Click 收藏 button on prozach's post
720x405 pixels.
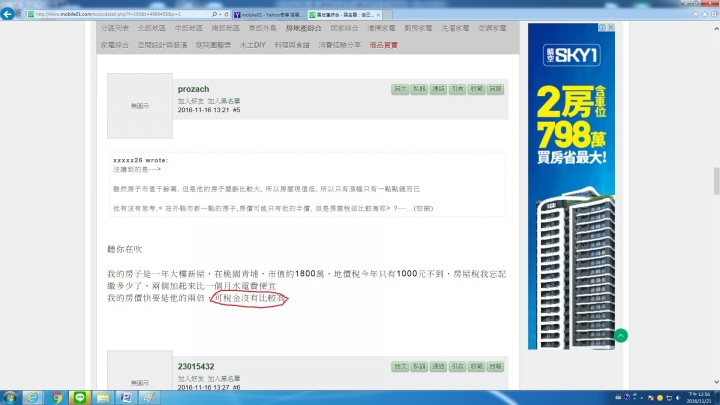coord(476,89)
